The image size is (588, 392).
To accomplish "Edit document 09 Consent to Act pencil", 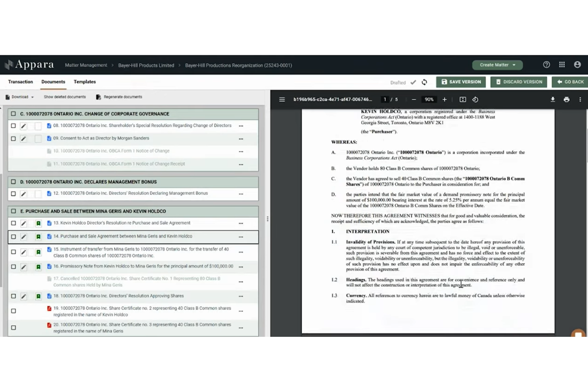I will coord(23,139).
